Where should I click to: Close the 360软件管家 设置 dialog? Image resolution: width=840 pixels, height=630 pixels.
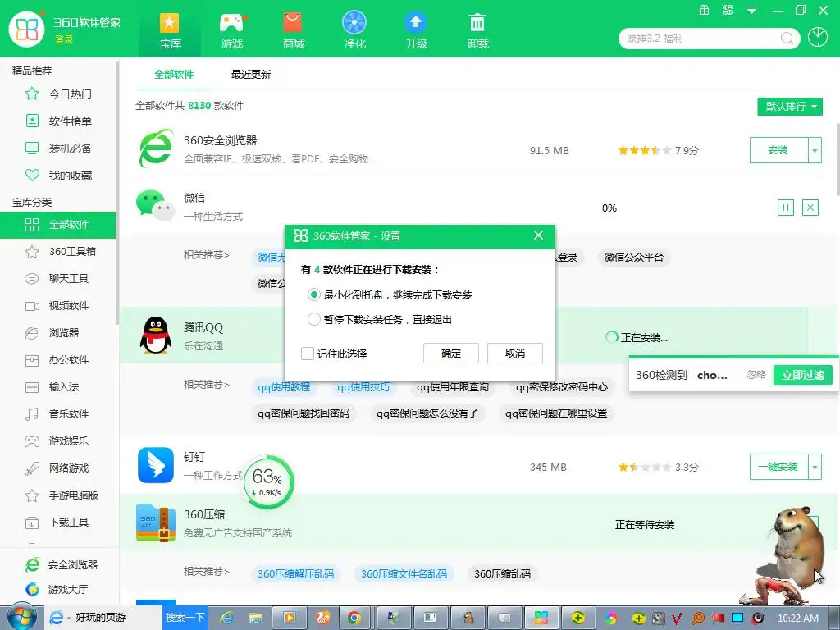(538, 235)
